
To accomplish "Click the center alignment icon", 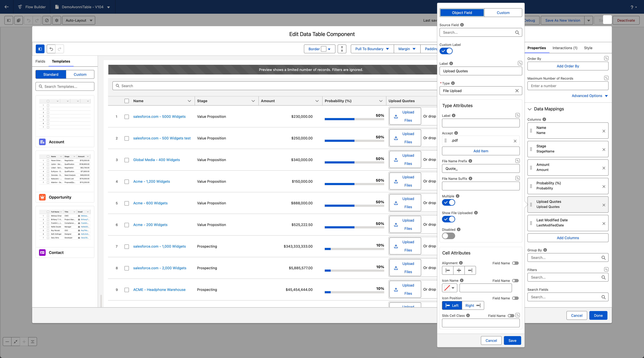I will coord(459,270).
